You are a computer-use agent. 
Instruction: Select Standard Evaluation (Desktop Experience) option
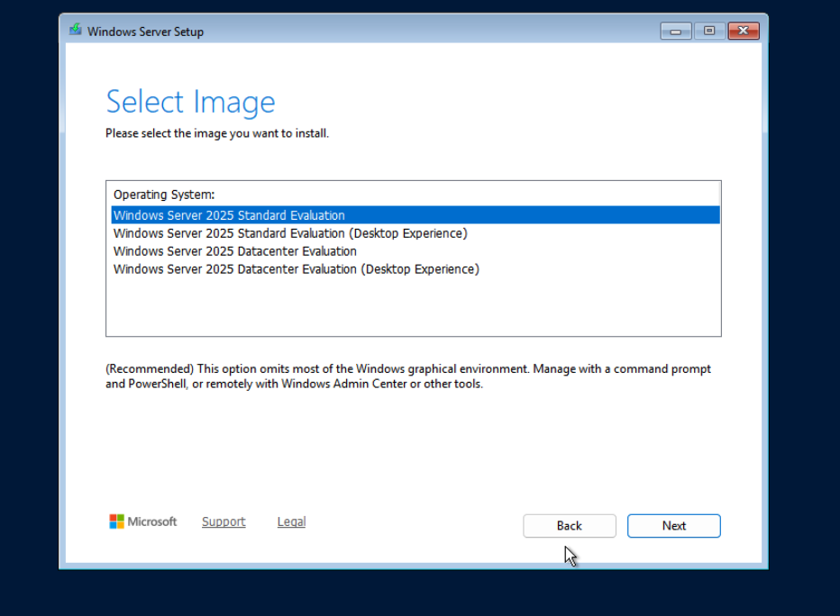pos(415,233)
